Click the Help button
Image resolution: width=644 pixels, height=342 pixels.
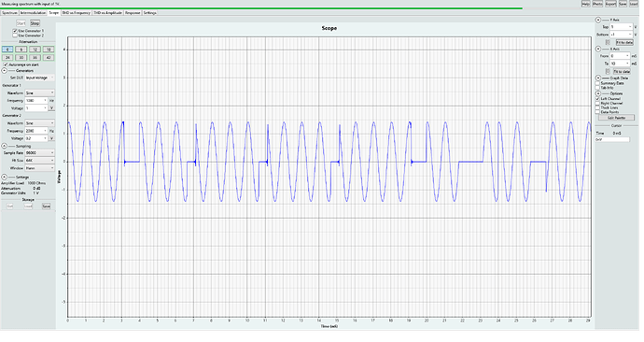(x=585, y=4)
